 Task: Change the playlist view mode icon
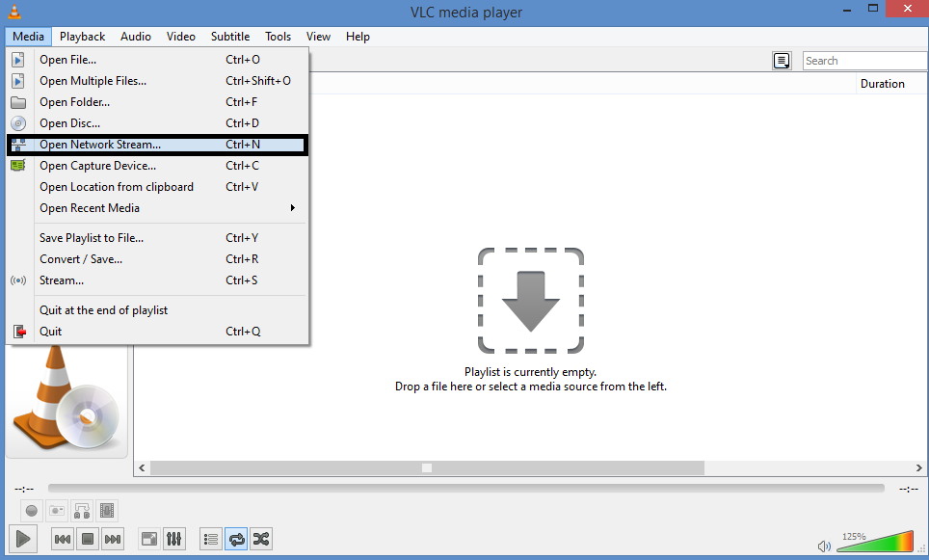(x=782, y=61)
